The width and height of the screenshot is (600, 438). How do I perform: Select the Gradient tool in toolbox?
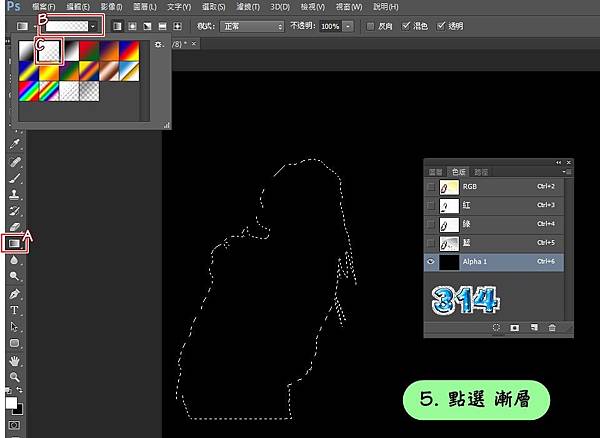click(15, 243)
